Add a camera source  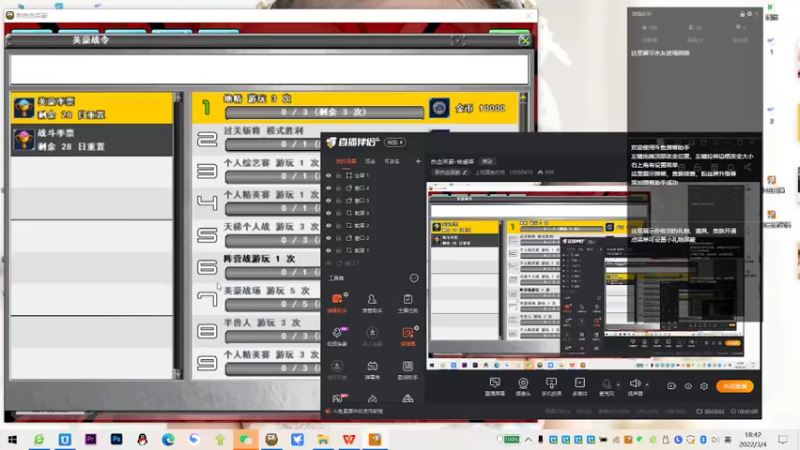523,387
